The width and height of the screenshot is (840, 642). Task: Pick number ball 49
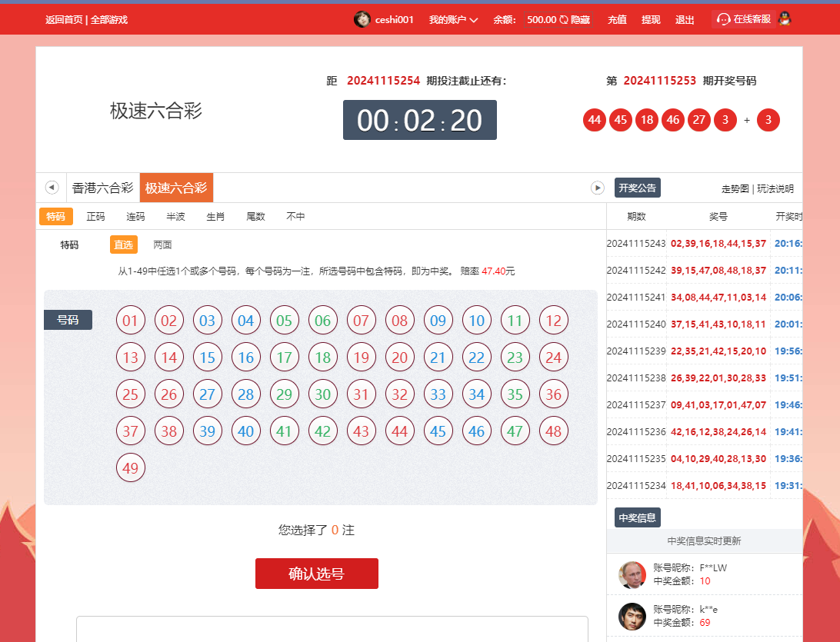(x=130, y=468)
